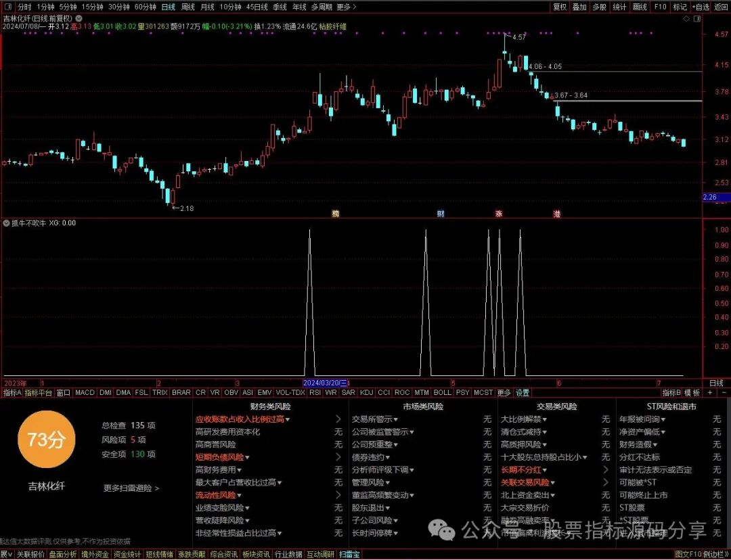Apply the MACD indicator

85,393
